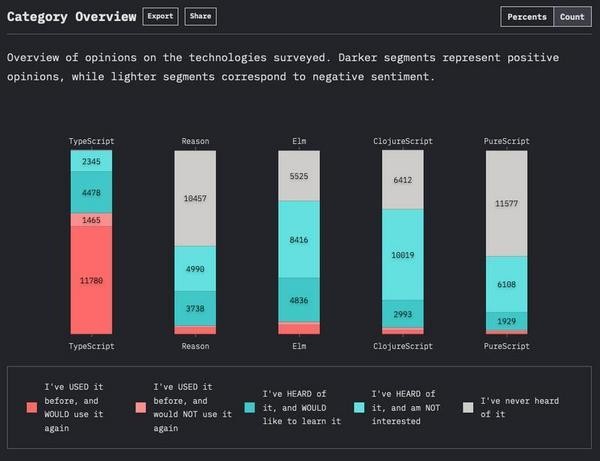Click the red segment at bottom of Reason bar
The width and height of the screenshot is (600, 461).
pos(195,330)
